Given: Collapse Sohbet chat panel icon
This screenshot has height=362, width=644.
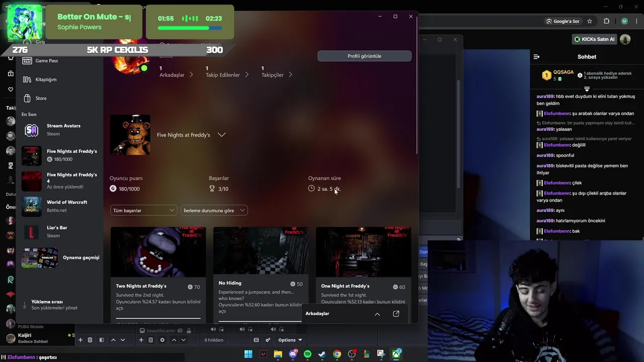Looking at the screenshot, I should (536, 57).
